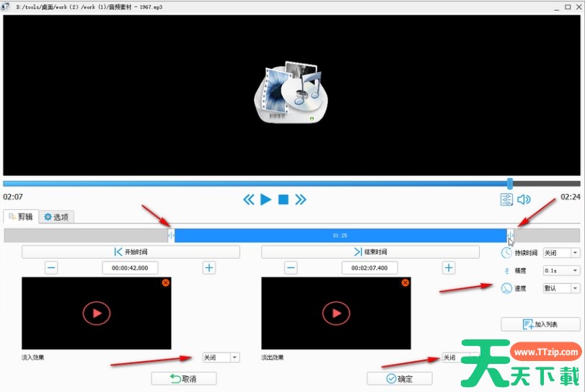The image size is (585, 392).
Task: Close the start preview with orange X
Action: (166, 282)
